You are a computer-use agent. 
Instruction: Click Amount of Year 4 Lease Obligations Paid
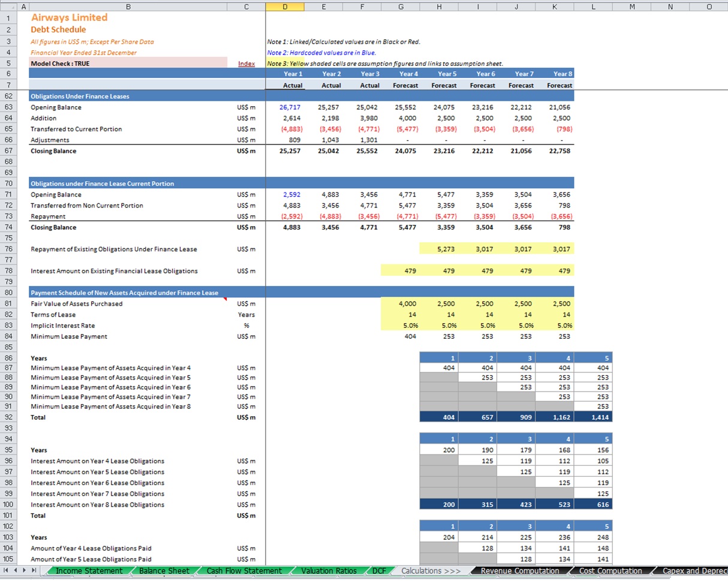pyautogui.click(x=91, y=548)
